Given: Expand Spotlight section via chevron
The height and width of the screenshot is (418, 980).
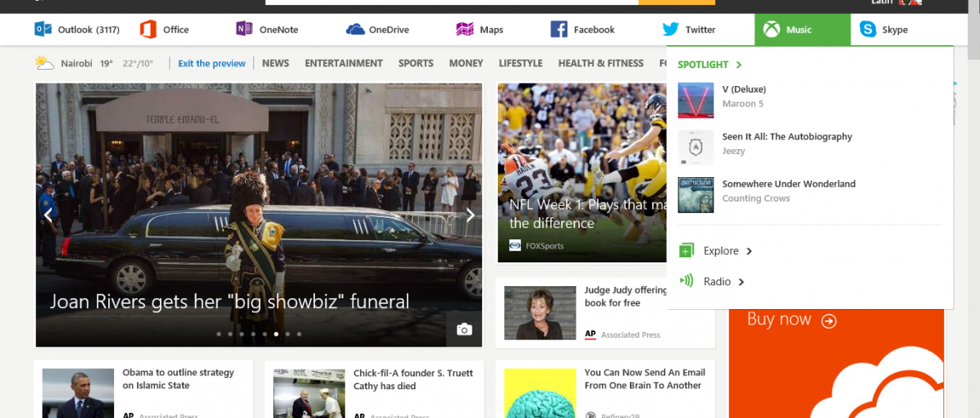Looking at the screenshot, I should point(739,65).
